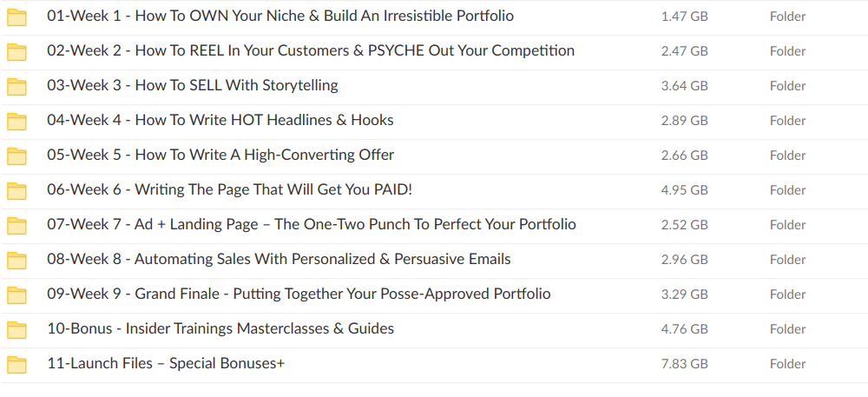Click folder icon next to 10-Bonus row
Screen dimensions: 868x397
pos(16,329)
